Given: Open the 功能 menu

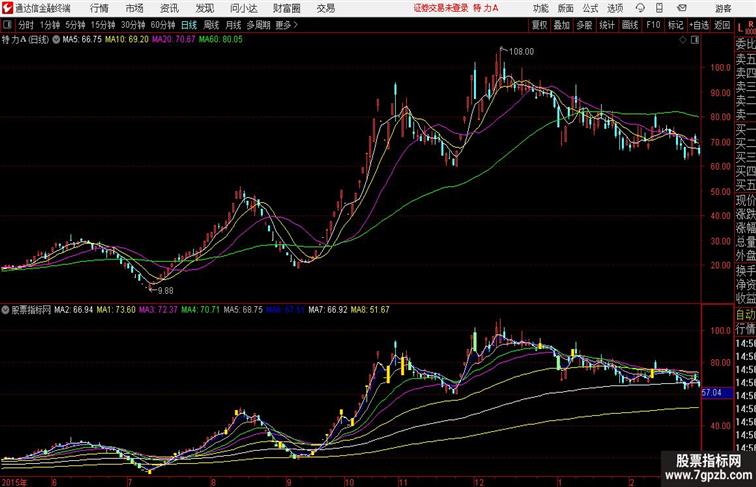Looking at the screenshot, I should coord(540,8).
